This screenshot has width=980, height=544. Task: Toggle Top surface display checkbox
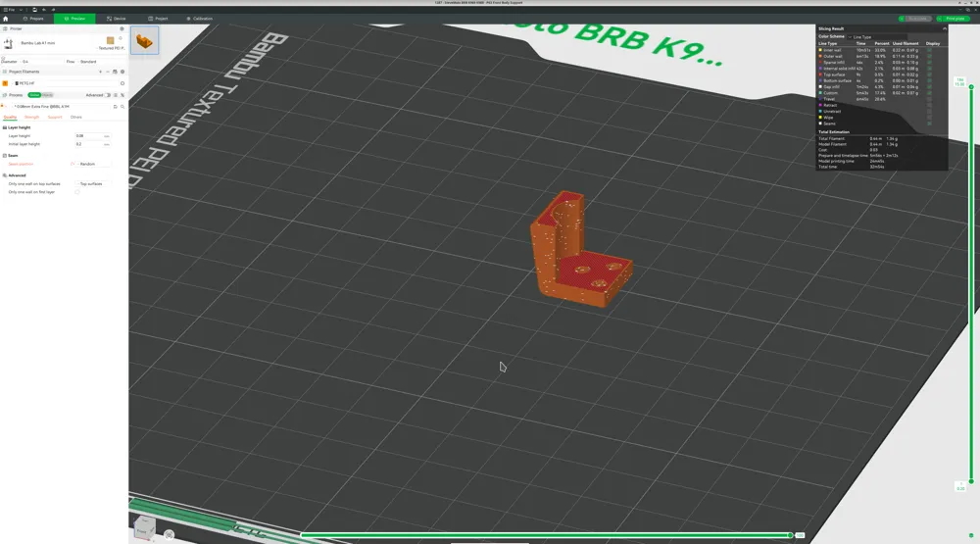tap(929, 74)
